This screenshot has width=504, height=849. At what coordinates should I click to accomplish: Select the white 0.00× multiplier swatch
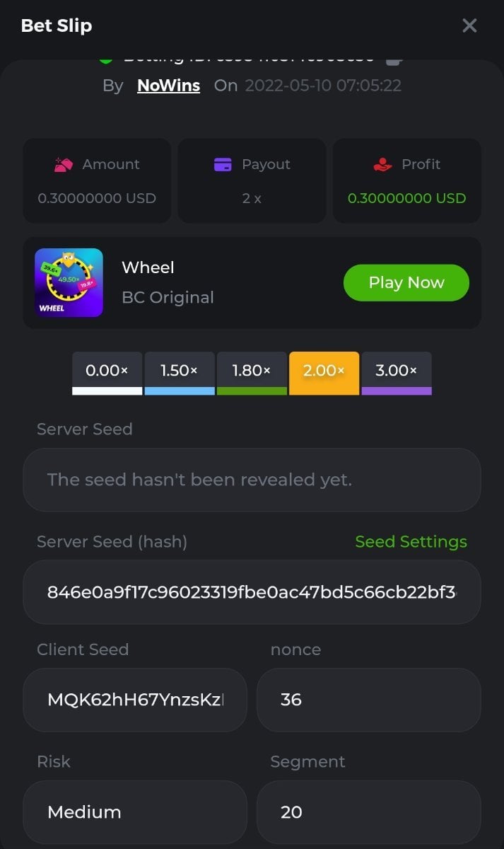point(107,373)
